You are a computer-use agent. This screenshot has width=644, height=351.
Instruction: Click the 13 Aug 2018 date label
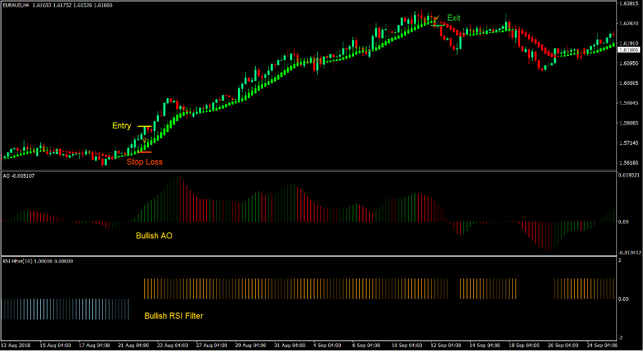coord(17,345)
